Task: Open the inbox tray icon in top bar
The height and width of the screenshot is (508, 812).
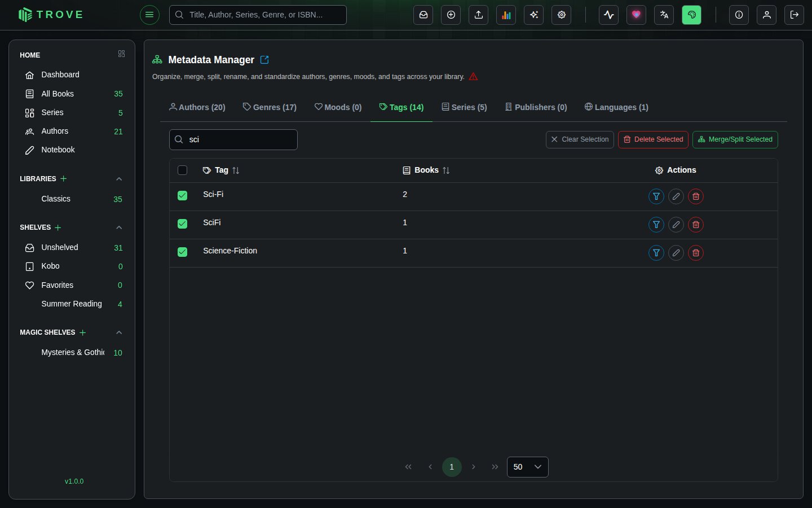Action: (423, 15)
